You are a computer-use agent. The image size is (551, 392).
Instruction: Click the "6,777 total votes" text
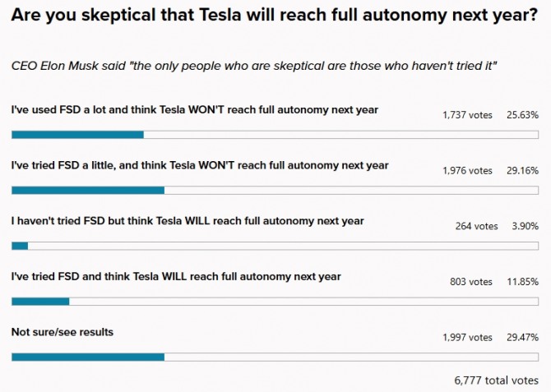[x=496, y=380]
